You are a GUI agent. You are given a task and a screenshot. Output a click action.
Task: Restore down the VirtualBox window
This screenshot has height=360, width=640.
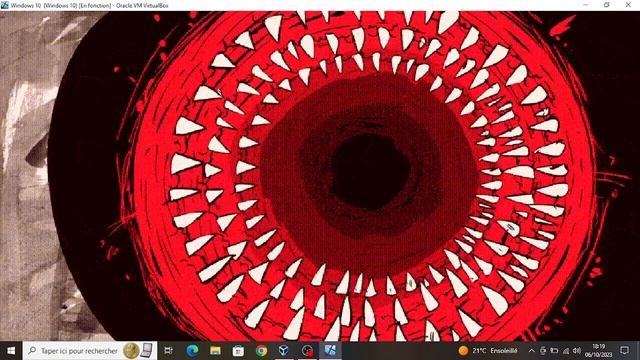click(607, 5)
